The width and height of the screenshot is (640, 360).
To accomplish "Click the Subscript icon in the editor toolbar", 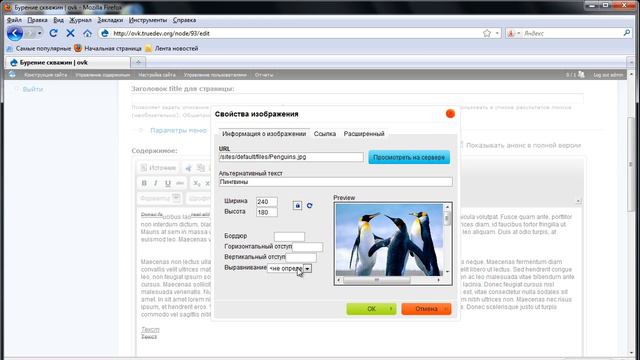I will 197,183.
